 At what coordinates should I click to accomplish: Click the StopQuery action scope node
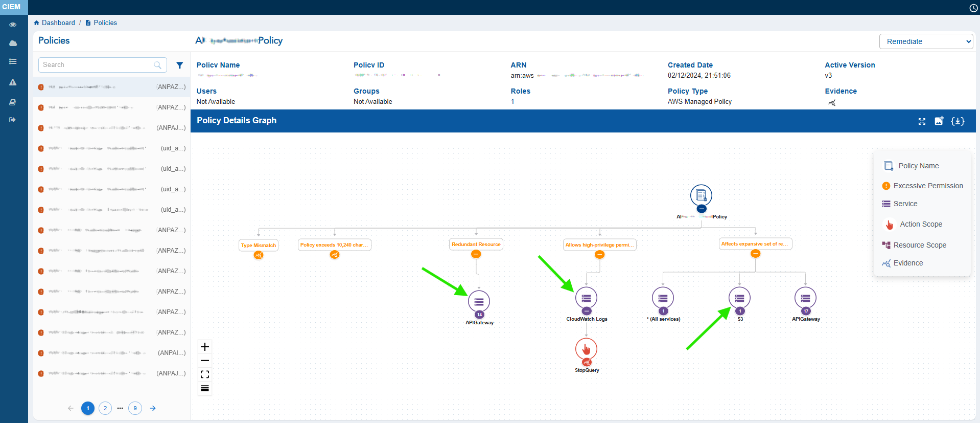586,349
